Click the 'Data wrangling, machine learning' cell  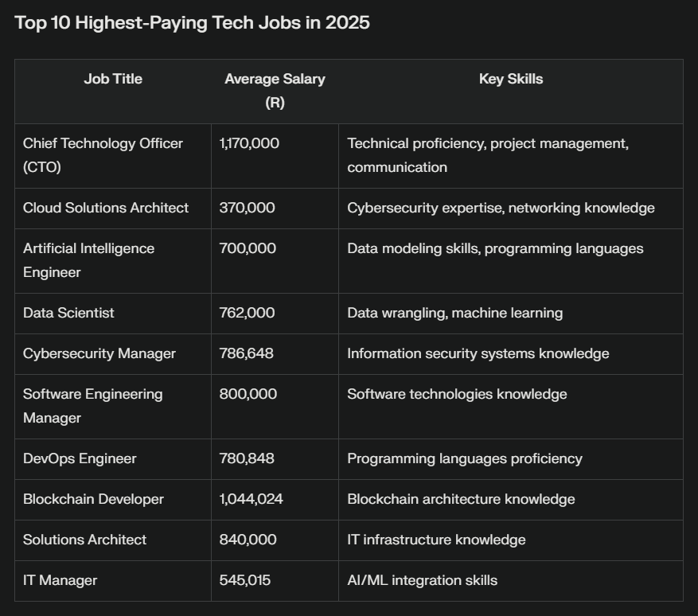tap(454, 313)
